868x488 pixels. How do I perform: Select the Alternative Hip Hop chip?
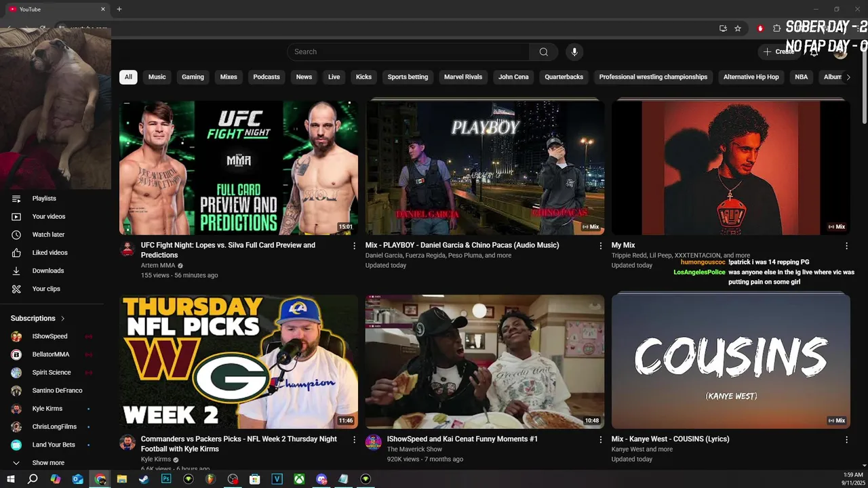pos(751,77)
